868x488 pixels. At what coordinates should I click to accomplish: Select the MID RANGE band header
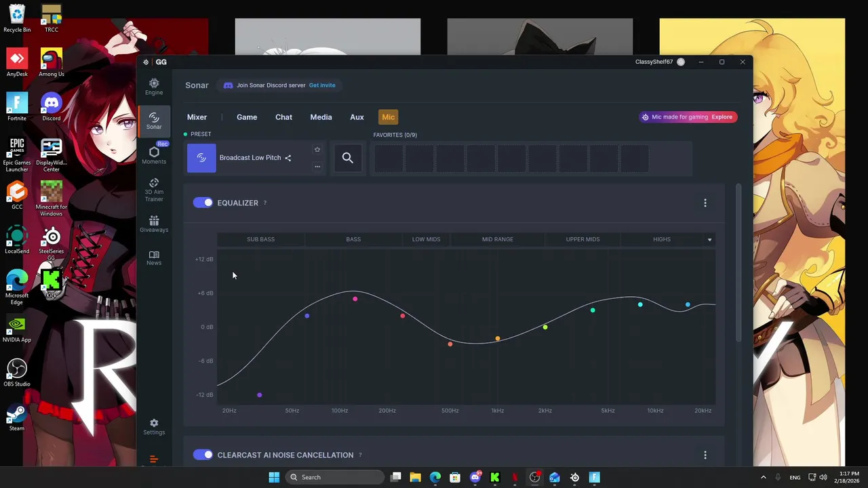coord(498,239)
